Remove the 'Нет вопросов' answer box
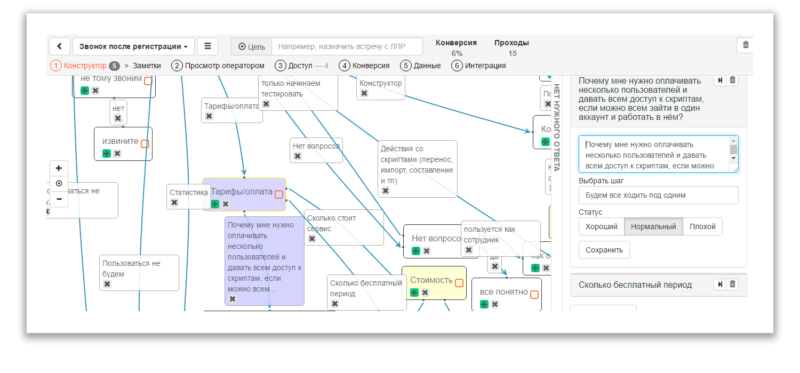This screenshot has width=800, height=373. click(x=297, y=156)
